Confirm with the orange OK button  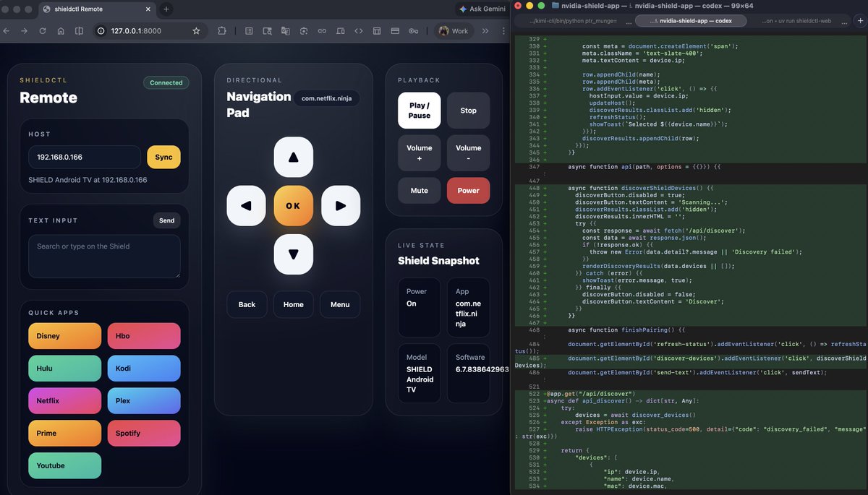(293, 206)
